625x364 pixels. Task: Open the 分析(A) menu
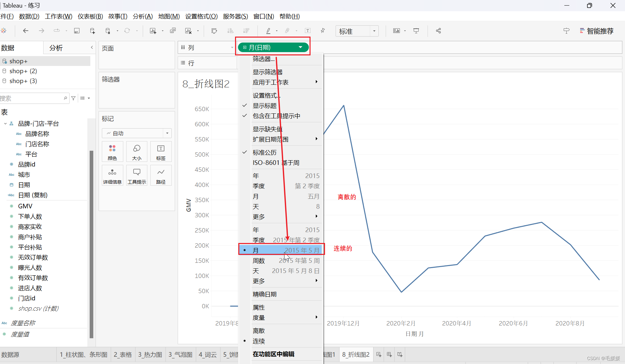click(x=143, y=16)
